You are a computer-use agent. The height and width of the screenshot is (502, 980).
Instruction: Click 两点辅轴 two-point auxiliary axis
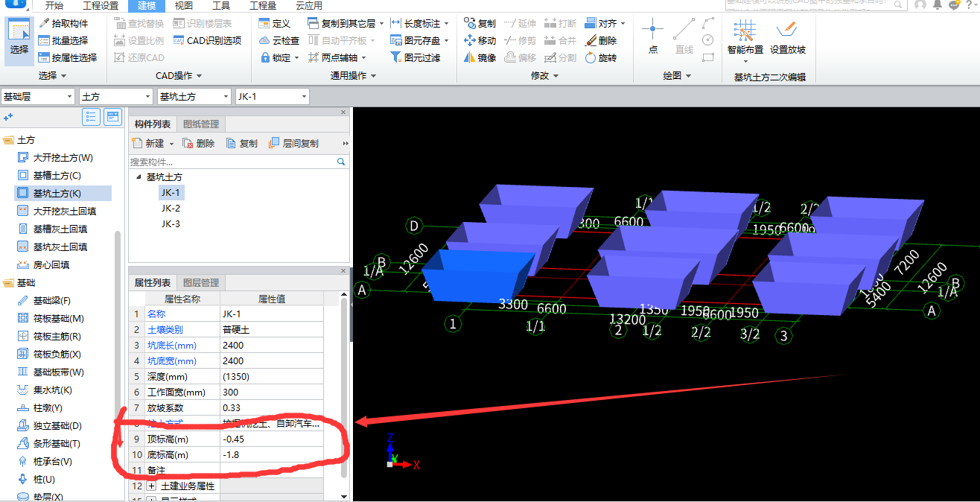[333, 57]
